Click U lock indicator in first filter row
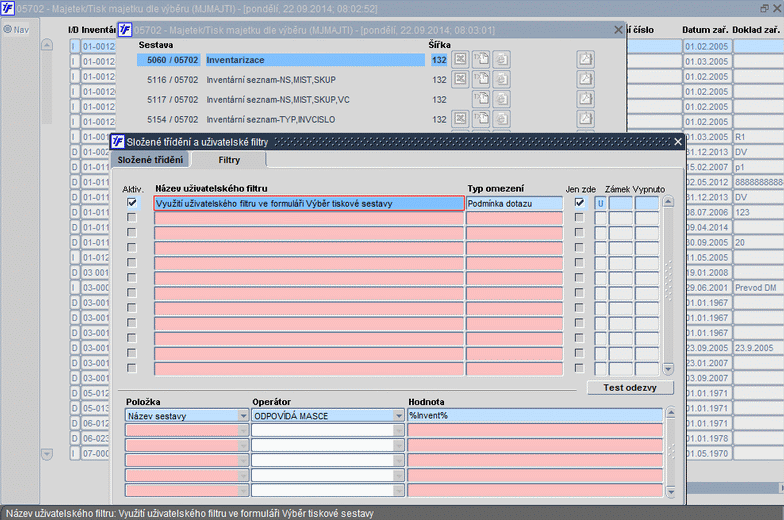This screenshot has width=784, height=520. tap(600, 204)
